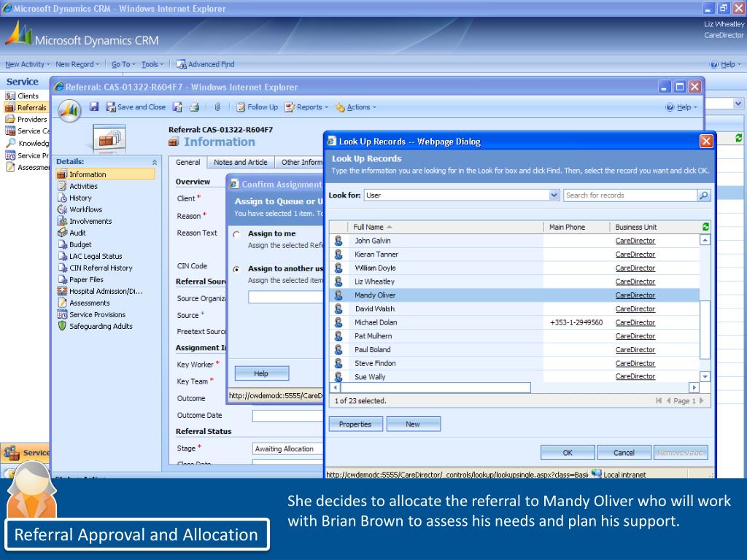Click the Main Phone column header
The image size is (747, 560).
point(567,227)
